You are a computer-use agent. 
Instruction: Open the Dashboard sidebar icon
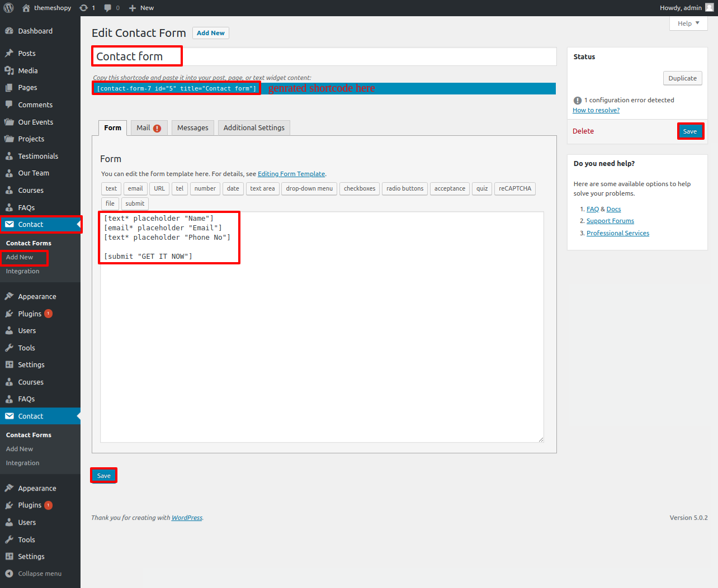point(9,31)
